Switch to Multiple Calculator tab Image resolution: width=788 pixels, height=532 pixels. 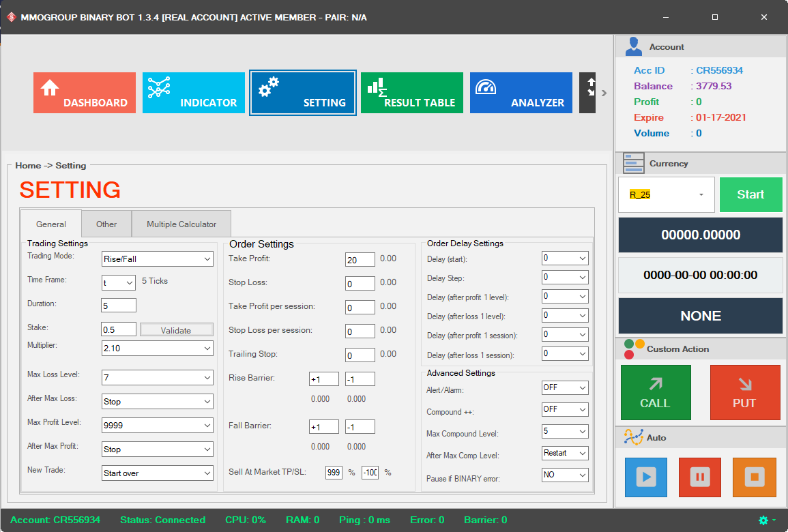pyautogui.click(x=181, y=224)
